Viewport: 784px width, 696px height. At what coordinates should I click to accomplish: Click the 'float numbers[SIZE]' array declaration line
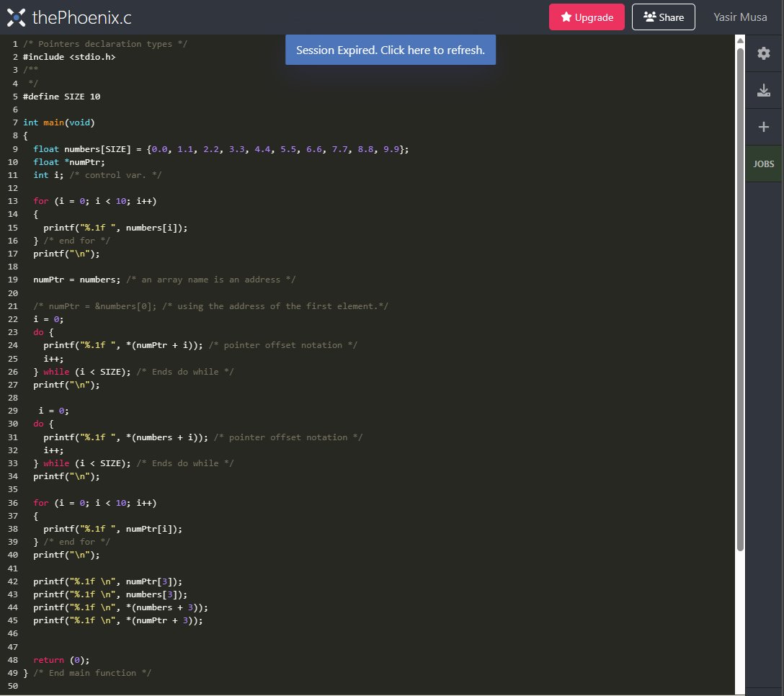[x=221, y=149]
